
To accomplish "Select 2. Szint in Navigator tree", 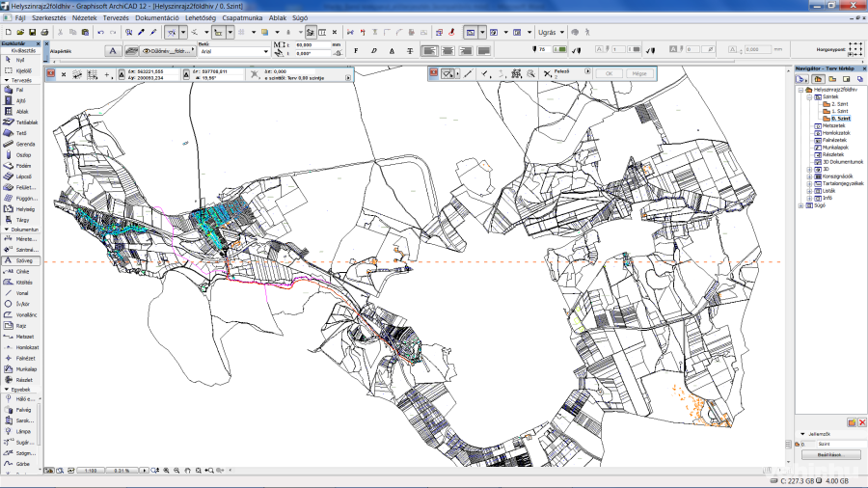I will pyautogui.click(x=838, y=104).
